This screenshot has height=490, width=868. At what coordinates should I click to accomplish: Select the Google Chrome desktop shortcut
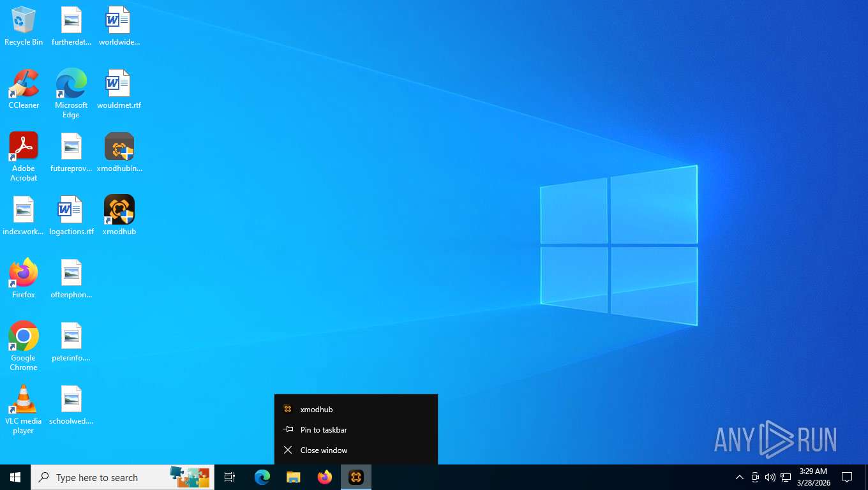tap(24, 346)
